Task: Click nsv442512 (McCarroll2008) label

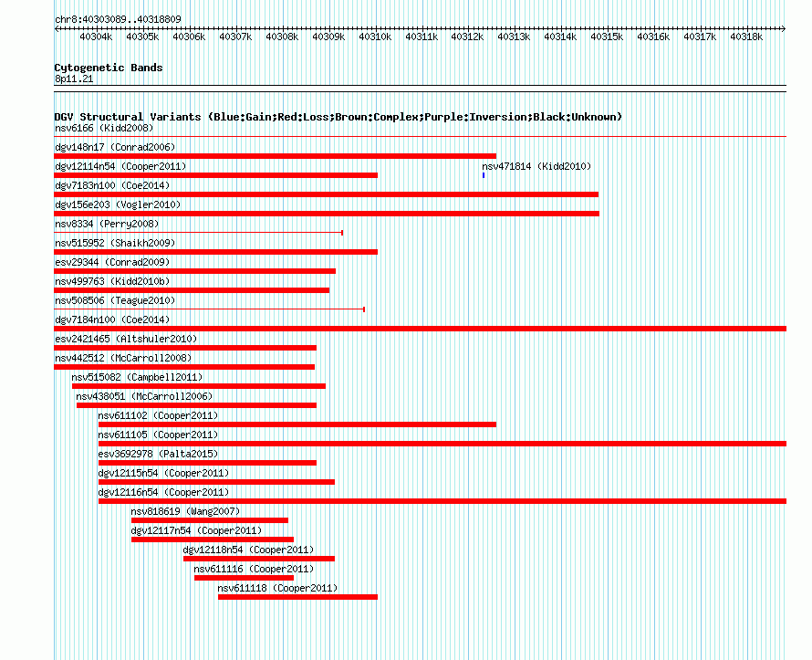Action: coord(123,358)
